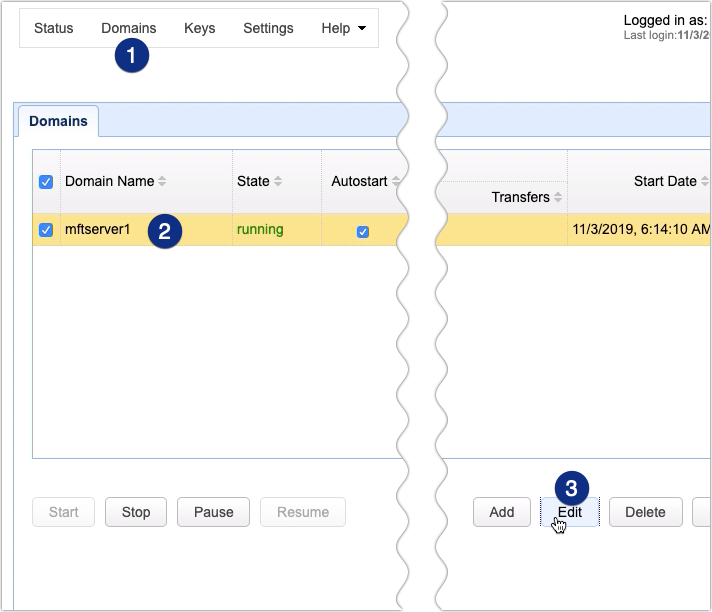Sort by Domain Name column arrows

pyautogui.click(x=162, y=182)
